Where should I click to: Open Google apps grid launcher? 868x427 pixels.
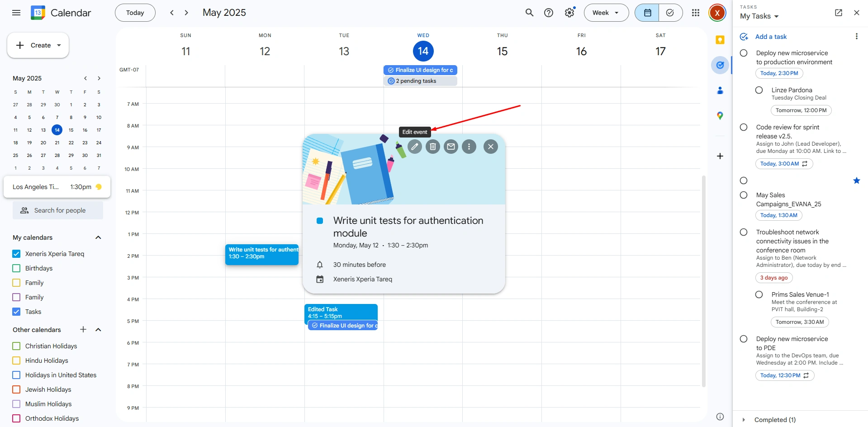tap(696, 13)
